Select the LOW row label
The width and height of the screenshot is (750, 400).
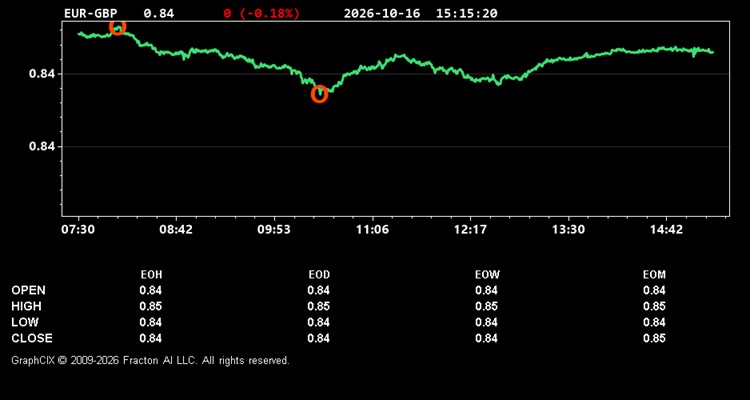tap(25, 322)
